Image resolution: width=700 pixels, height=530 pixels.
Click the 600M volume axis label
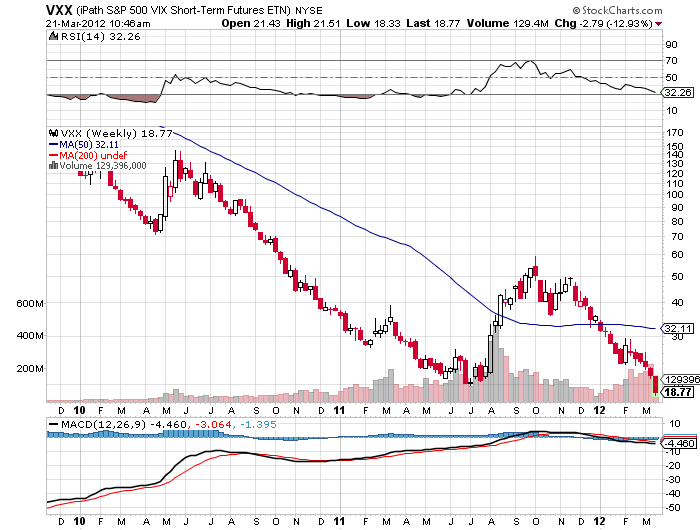[x=30, y=304]
